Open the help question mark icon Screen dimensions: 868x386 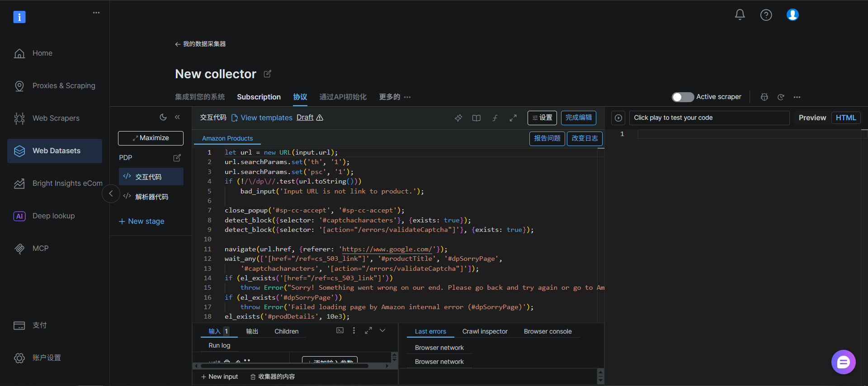(766, 15)
